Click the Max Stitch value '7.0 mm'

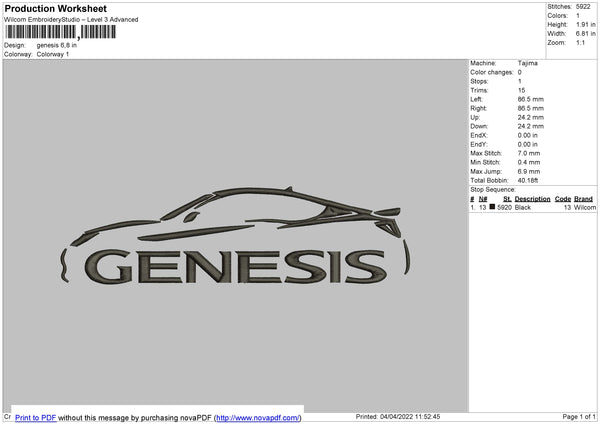(x=529, y=153)
